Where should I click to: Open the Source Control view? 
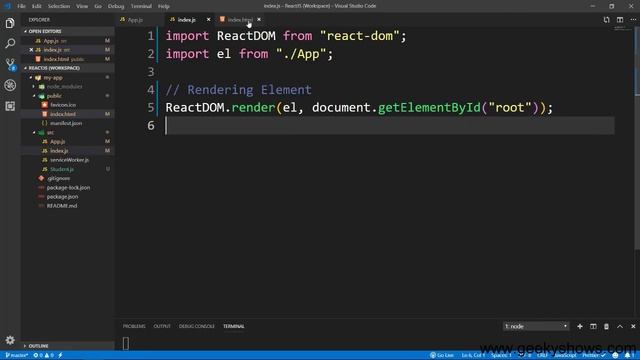pyautogui.click(x=10, y=64)
